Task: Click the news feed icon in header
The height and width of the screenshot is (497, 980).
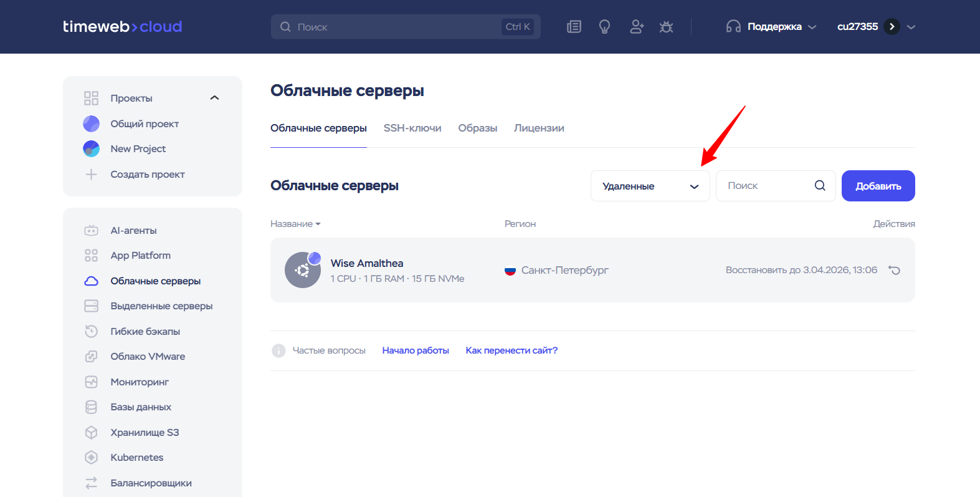Action: tap(574, 27)
